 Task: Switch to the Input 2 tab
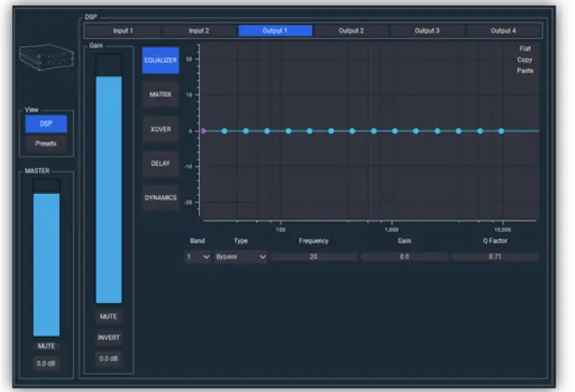199,31
